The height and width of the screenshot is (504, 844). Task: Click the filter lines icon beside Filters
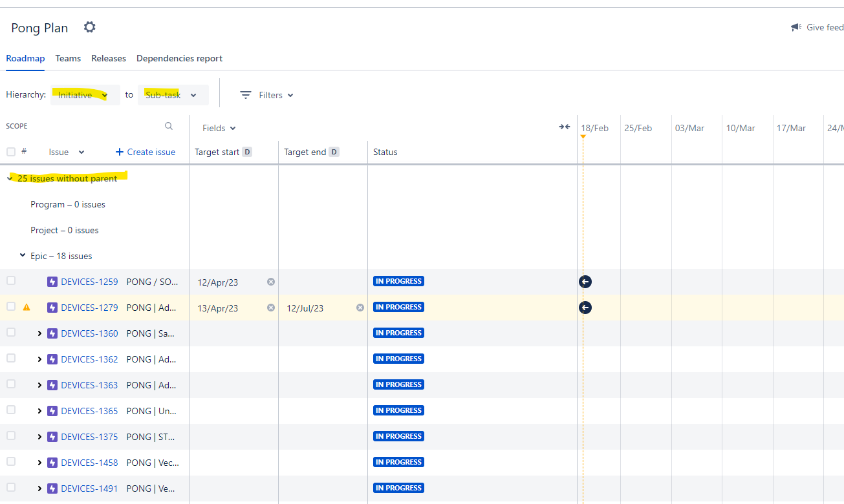point(246,95)
